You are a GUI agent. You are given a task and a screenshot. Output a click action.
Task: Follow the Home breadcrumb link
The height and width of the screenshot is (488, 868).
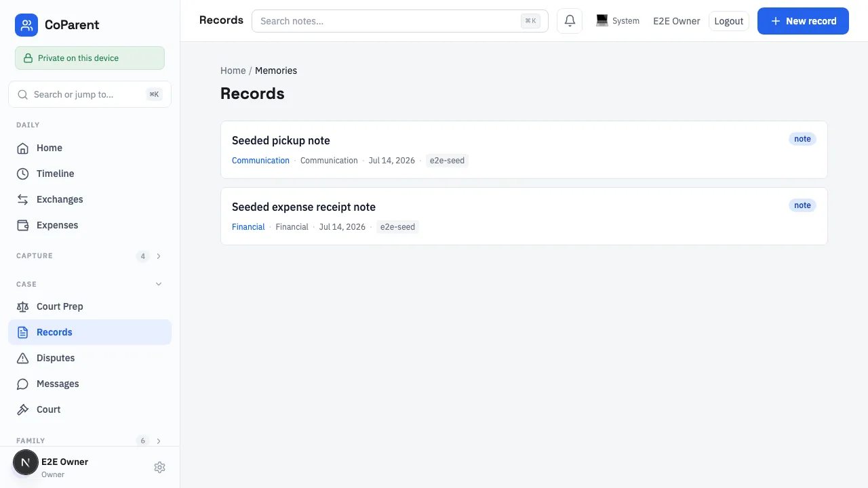pyautogui.click(x=233, y=70)
